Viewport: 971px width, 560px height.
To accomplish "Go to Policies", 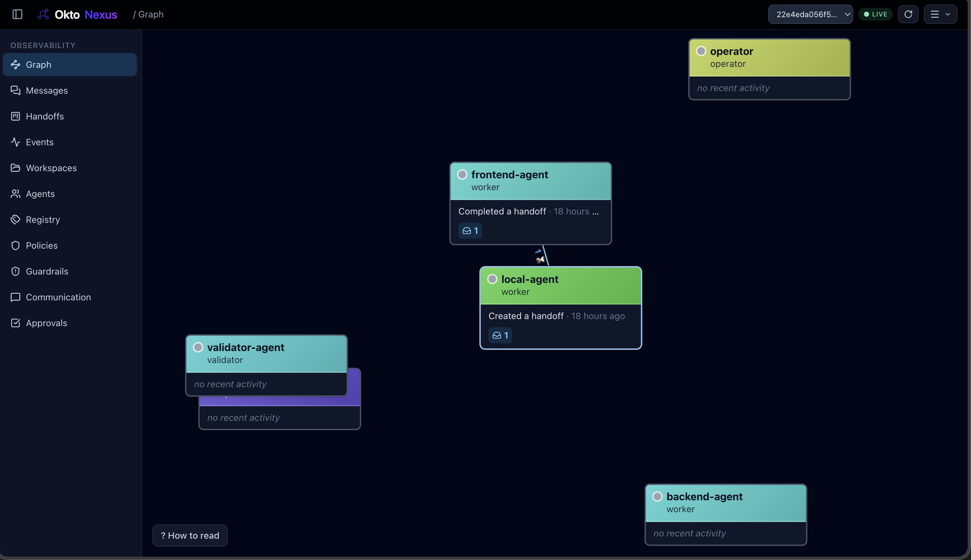I will pos(70,245).
